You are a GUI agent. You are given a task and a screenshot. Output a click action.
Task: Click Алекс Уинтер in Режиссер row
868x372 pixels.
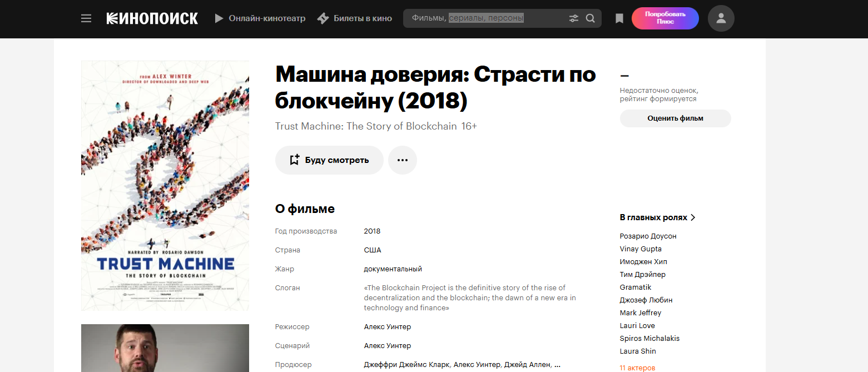(388, 327)
